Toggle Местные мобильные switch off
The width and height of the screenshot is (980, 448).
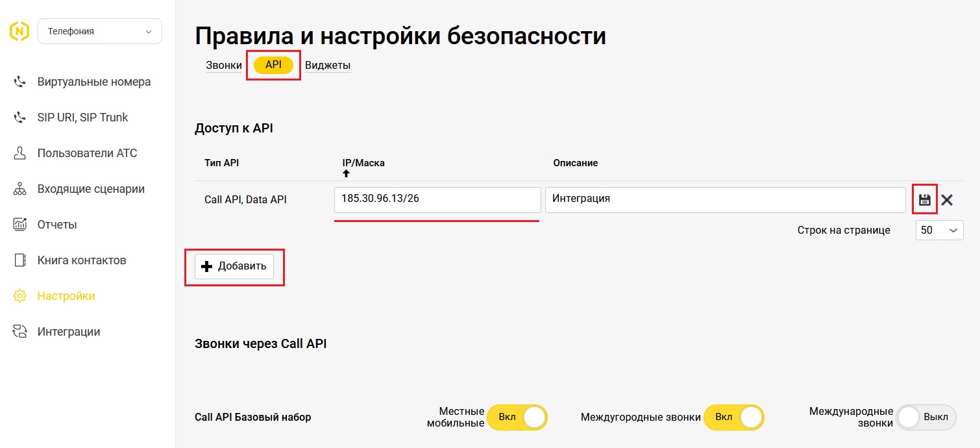click(x=517, y=417)
